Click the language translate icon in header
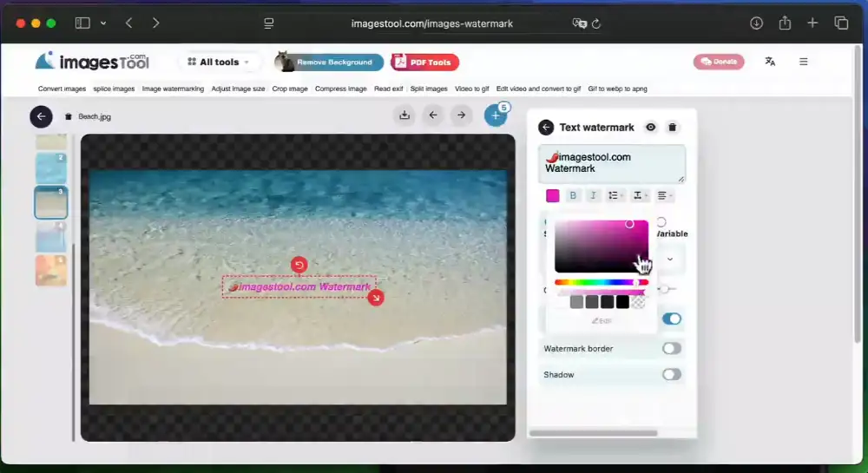The width and height of the screenshot is (868, 473). (x=770, y=62)
